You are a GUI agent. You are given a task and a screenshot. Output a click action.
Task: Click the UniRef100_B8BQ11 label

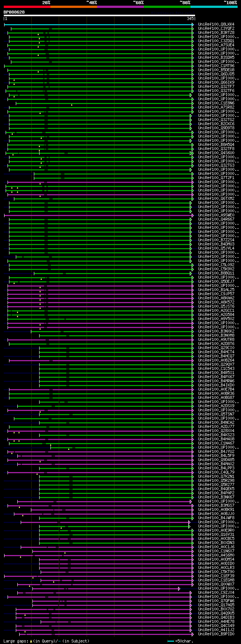point(216,273)
